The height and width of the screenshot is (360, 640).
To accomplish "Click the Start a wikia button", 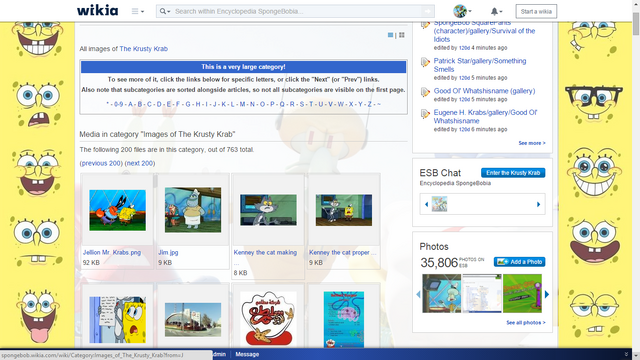I will point(536,11).
